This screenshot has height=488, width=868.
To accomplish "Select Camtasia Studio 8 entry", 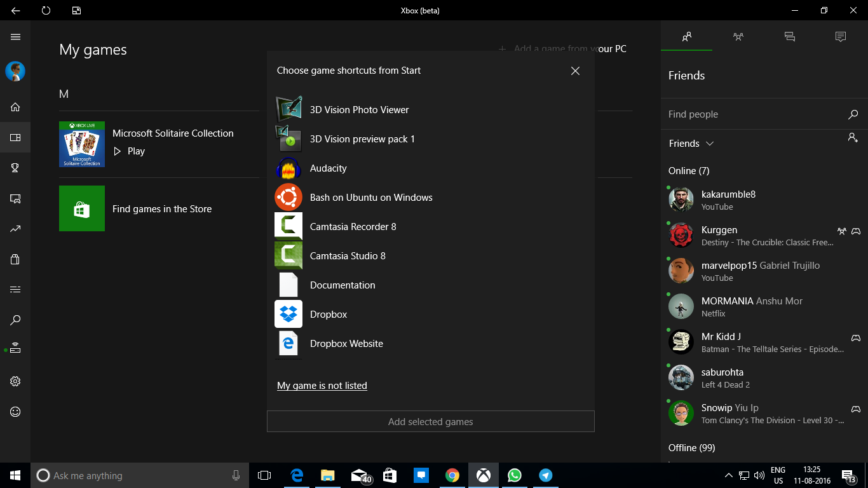I will [x=431, y=255].
